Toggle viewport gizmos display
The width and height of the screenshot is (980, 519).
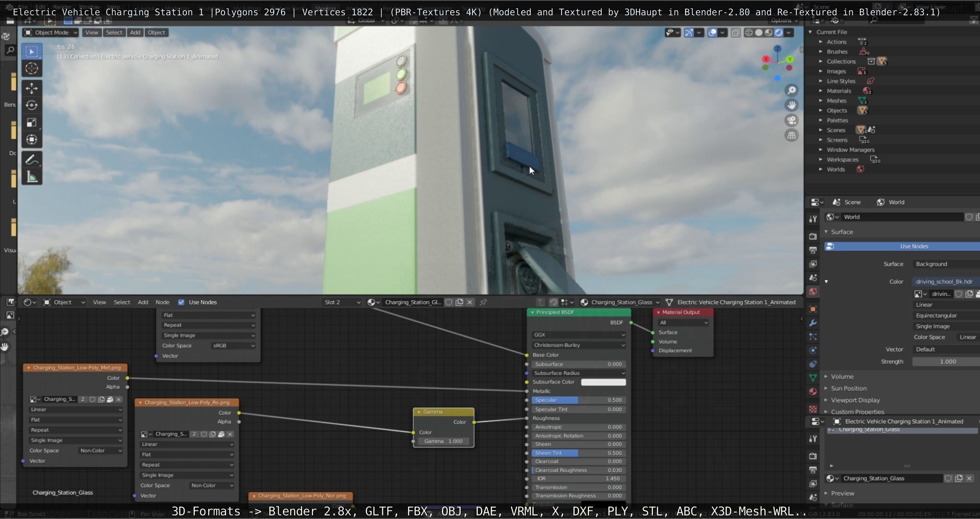pos(689,33)
